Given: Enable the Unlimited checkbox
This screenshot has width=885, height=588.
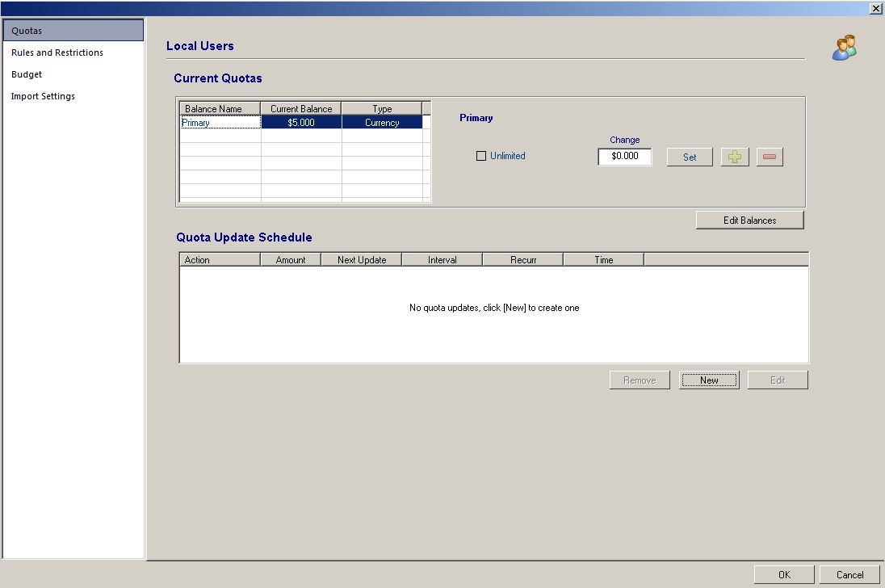Looking at the screenshot, I should [481, 156].
